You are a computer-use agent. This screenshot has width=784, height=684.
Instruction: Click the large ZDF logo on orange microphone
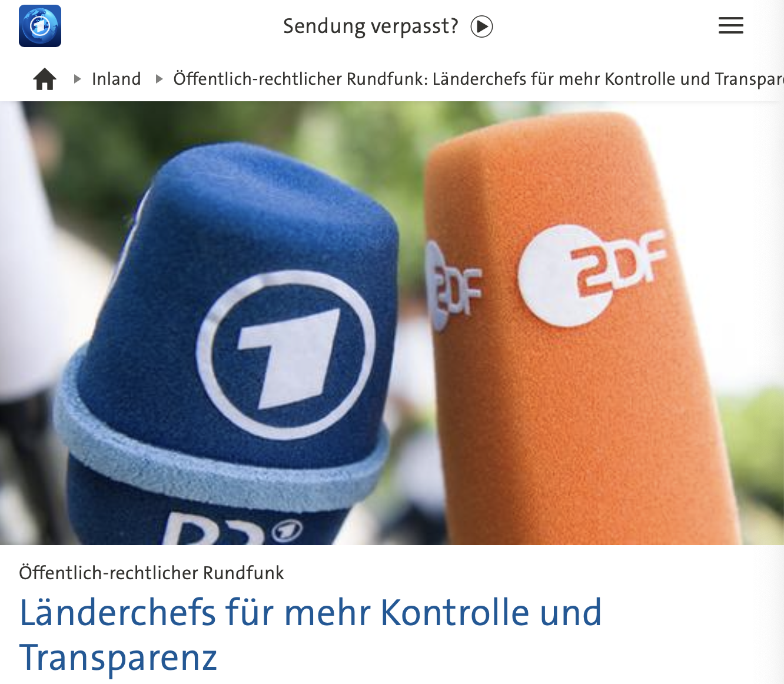592,274
